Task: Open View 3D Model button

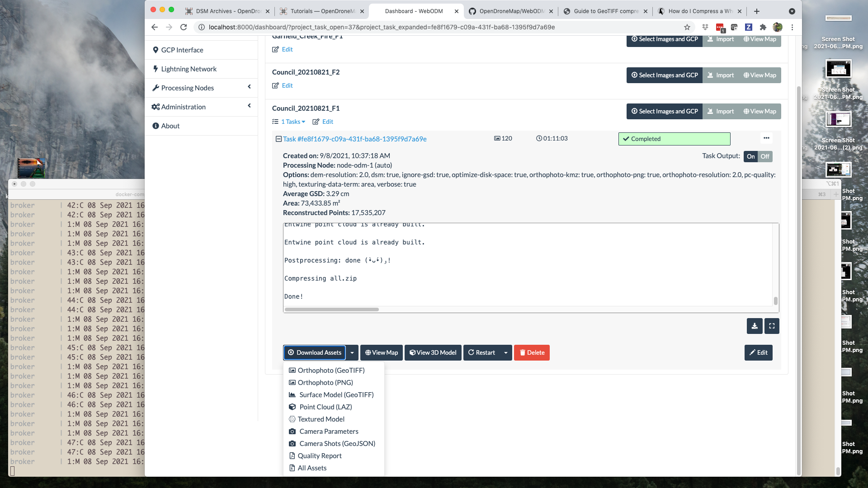Action: pos(433,352)
